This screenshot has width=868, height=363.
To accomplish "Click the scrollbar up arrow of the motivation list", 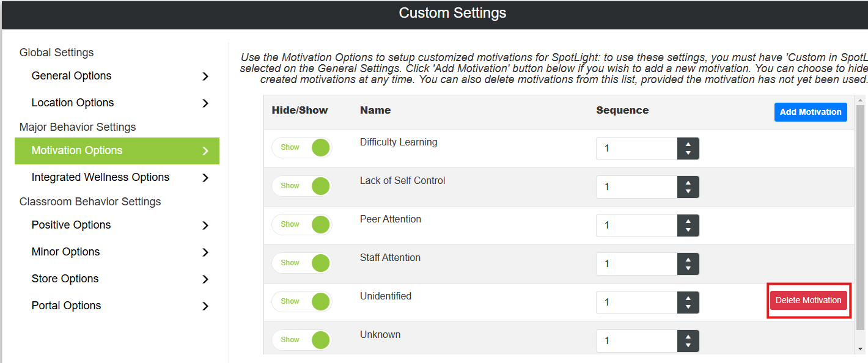I will [x=861, y=100].
